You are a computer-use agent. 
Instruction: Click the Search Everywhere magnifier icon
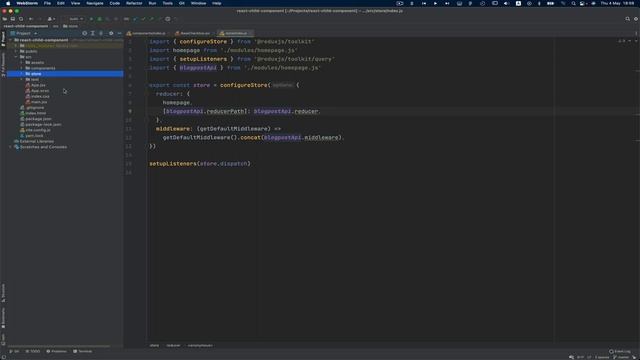pos(627,19)
